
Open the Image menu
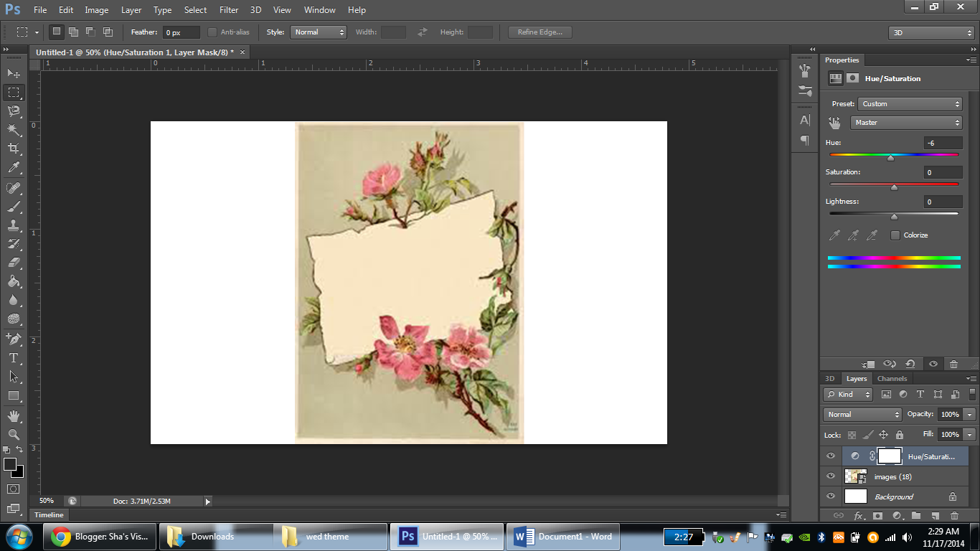pos(97,10)
